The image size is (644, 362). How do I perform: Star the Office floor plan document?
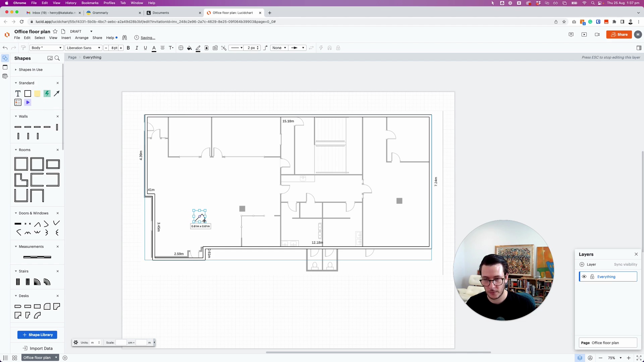coord(55,32)
